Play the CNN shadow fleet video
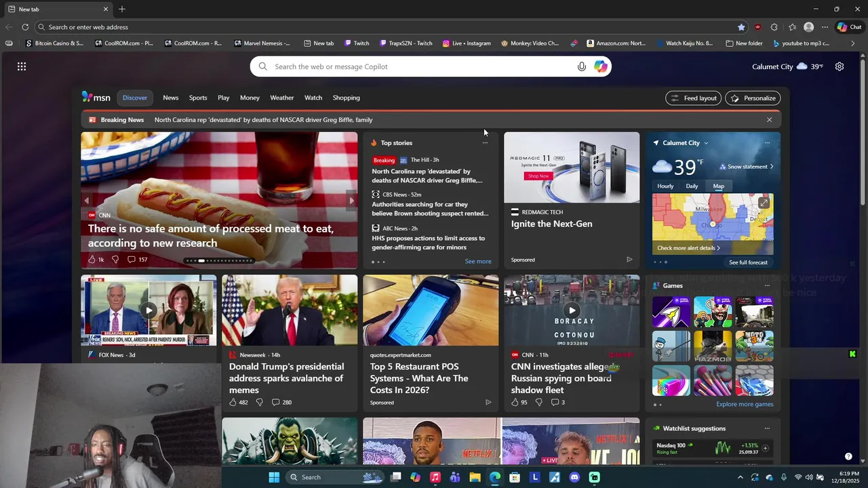Viewport: 868px width, 488px height. click(572, 310)
